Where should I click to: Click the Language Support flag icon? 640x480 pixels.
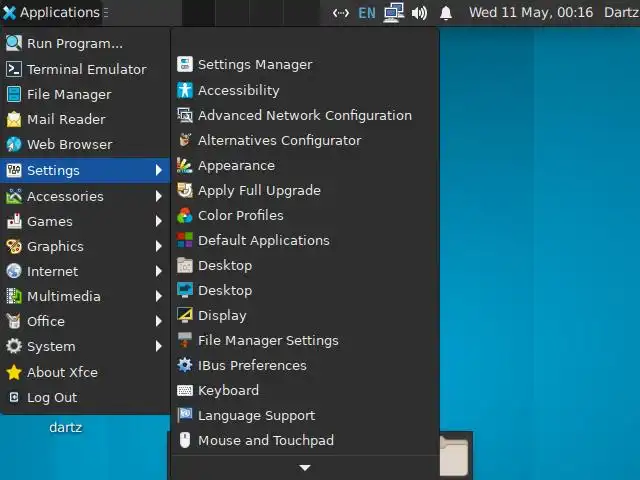point(185,416)
